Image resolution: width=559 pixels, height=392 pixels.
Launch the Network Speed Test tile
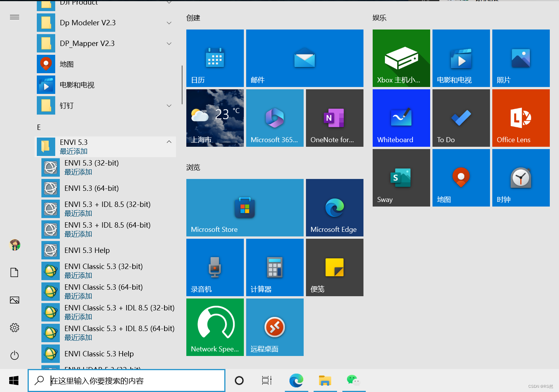pyautogui.click(x=215, y=327)
